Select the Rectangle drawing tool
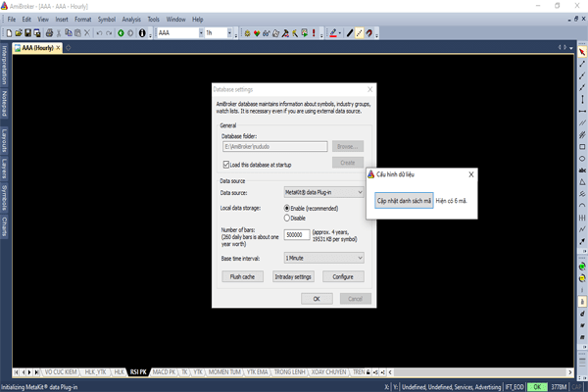This screenshot has height=392, width=588. [x=582, y=147]
